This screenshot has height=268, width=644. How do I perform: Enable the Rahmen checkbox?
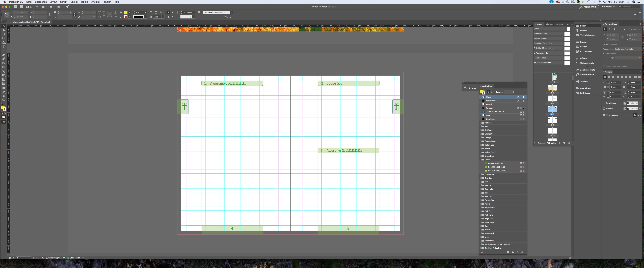(x=604, y=109)
